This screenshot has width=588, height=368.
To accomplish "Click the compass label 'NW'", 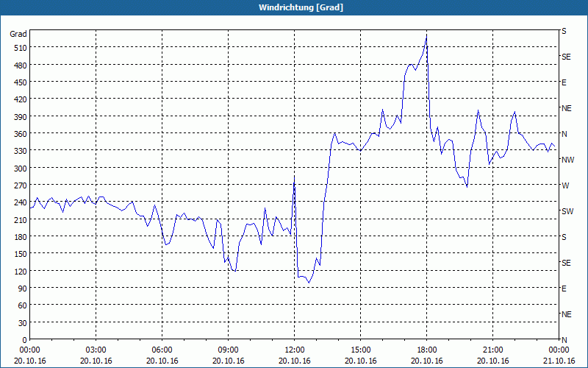I will click(x=567, y=160).
